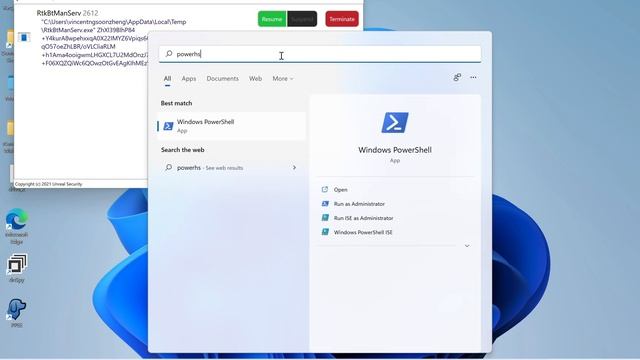Image resolution: width=640 pixels, height=360 pixels.
Task: Click the large PowerShell logo in details pane
Action: (x=395, y=122)
